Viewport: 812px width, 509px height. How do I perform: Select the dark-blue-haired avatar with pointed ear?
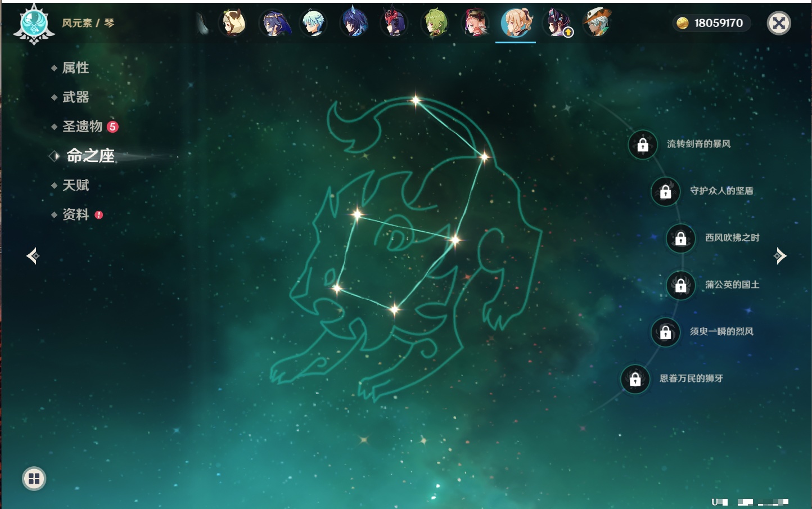click(354, 23)
